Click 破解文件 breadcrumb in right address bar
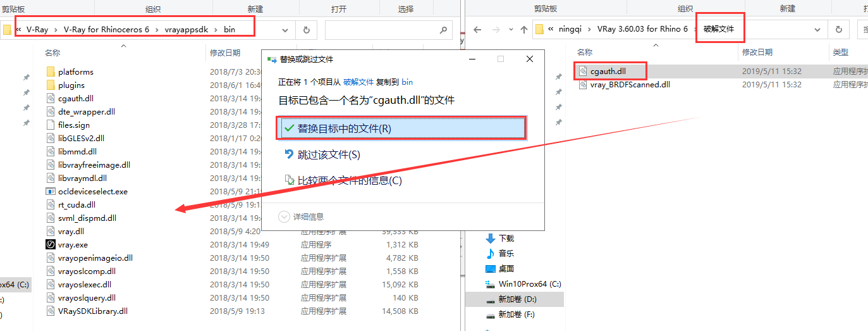 coord(719,30)
